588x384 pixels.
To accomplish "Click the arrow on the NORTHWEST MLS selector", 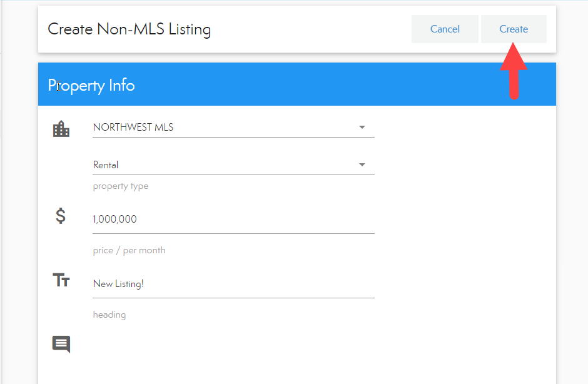I will coord(362,128).
